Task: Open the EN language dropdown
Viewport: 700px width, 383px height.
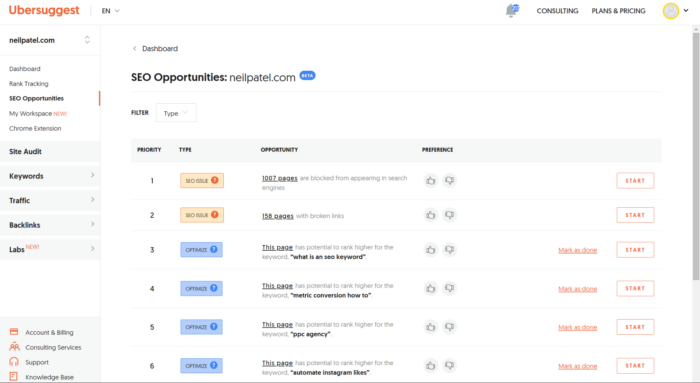Action: (x=110, y=11)
